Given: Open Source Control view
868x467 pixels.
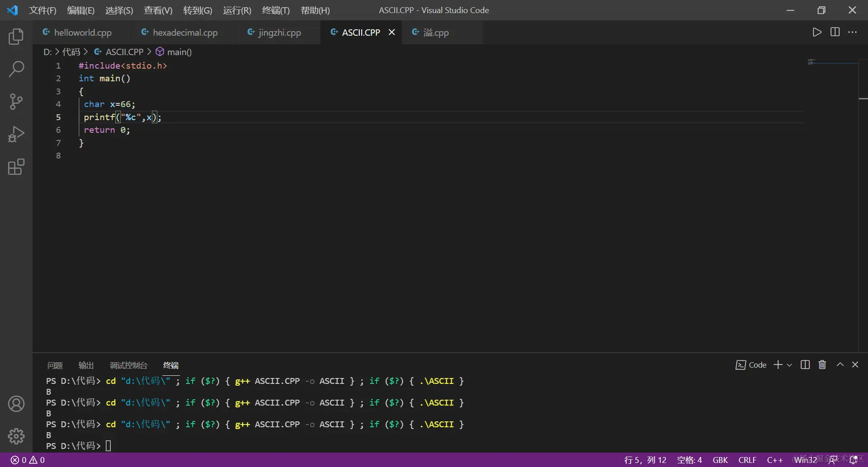Looking at the screenshot, I should pos(16,101).
